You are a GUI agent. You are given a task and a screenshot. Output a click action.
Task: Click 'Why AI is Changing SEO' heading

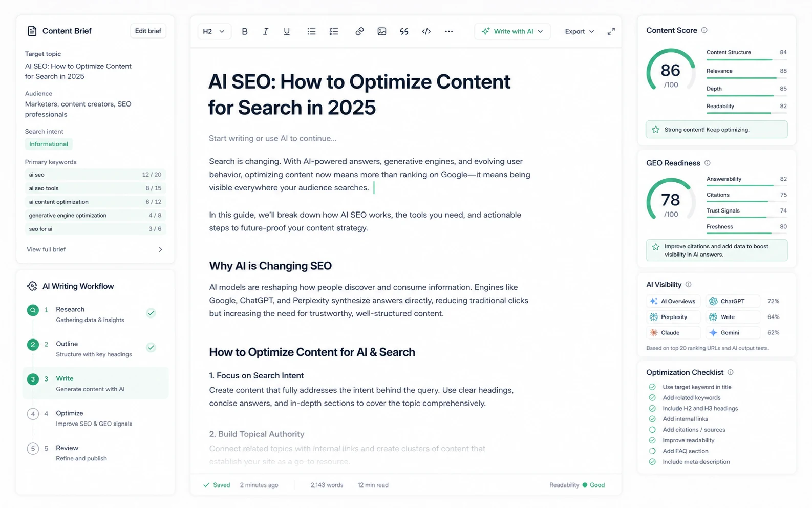pyautogui.click(x=270, y=266)
